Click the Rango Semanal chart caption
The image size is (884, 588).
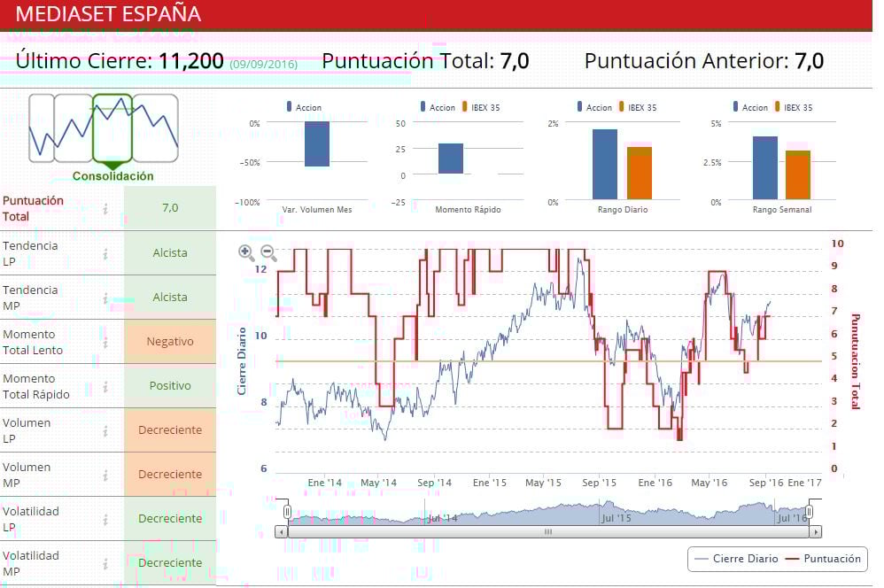pyautogui.click(x=782, y=210)
